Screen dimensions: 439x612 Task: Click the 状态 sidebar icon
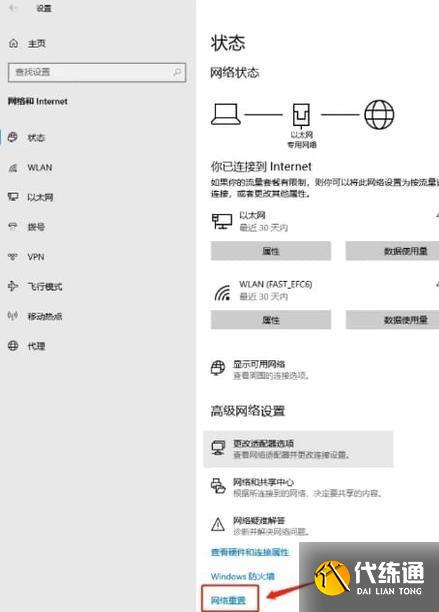tap(13, 137)
